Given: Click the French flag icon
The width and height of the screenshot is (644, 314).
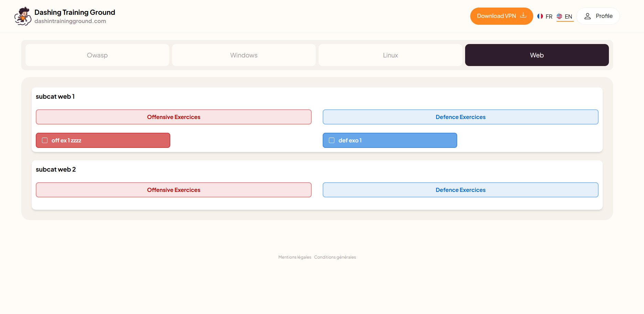Looking at the screenshot, I should coord(540,16).
